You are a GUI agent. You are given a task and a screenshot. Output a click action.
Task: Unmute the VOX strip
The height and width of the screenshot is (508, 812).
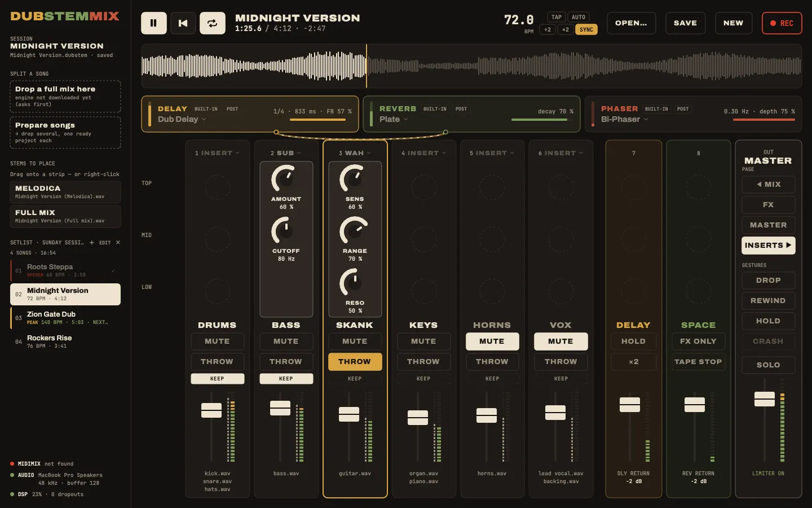(x=561, y=341)
